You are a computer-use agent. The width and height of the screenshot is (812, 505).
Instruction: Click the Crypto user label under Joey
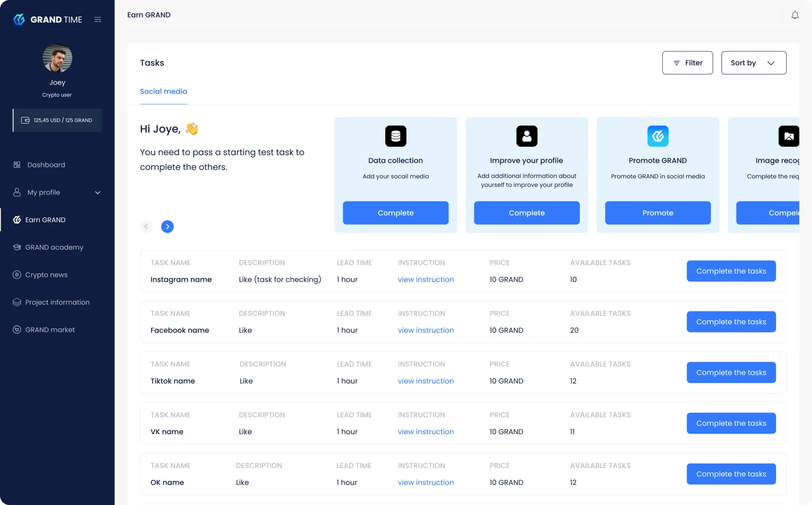(57, 95)
